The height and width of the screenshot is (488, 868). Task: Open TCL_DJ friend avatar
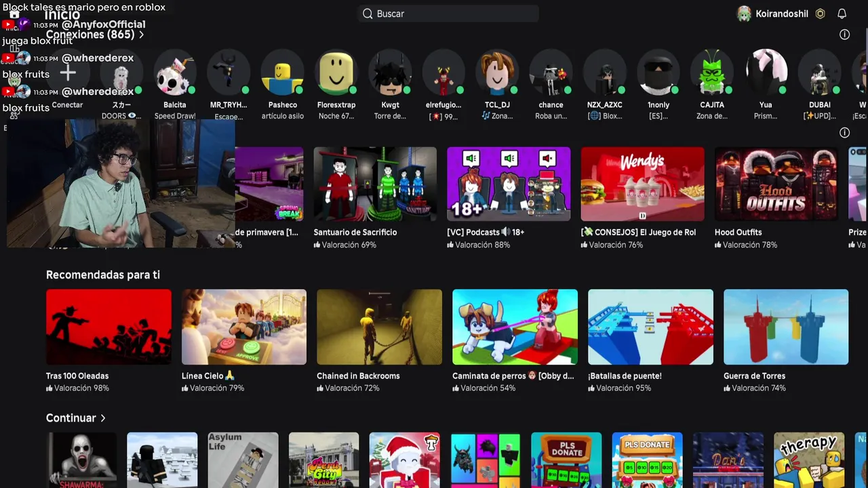pos(497,72)
